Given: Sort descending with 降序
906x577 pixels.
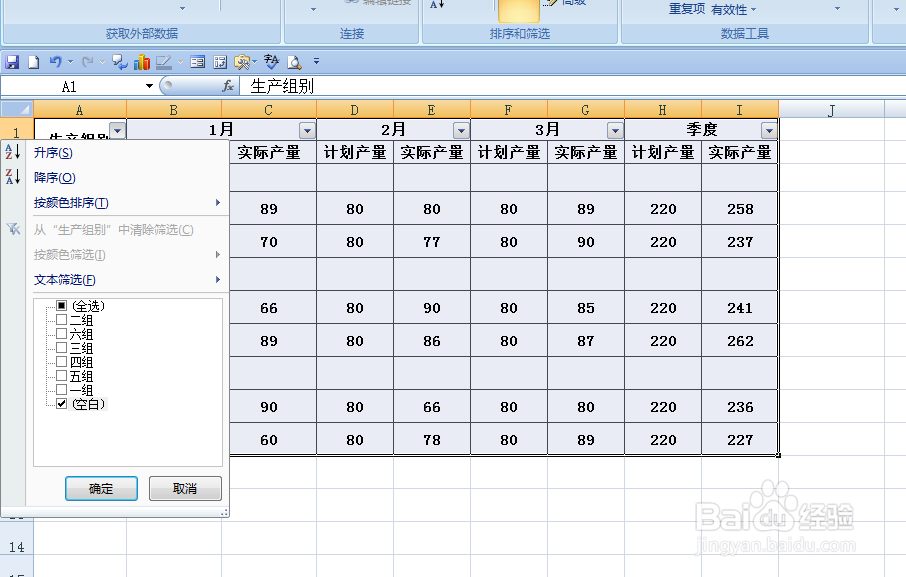Looking at the screenshot, I should click(x=55, y=178).
